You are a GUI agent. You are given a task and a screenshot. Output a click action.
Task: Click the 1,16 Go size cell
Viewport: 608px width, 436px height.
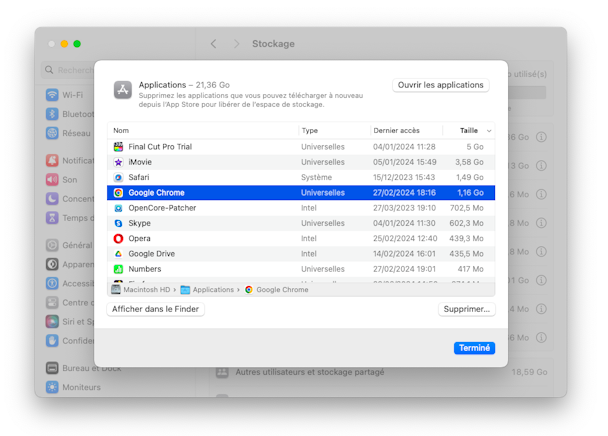point(470,193)
